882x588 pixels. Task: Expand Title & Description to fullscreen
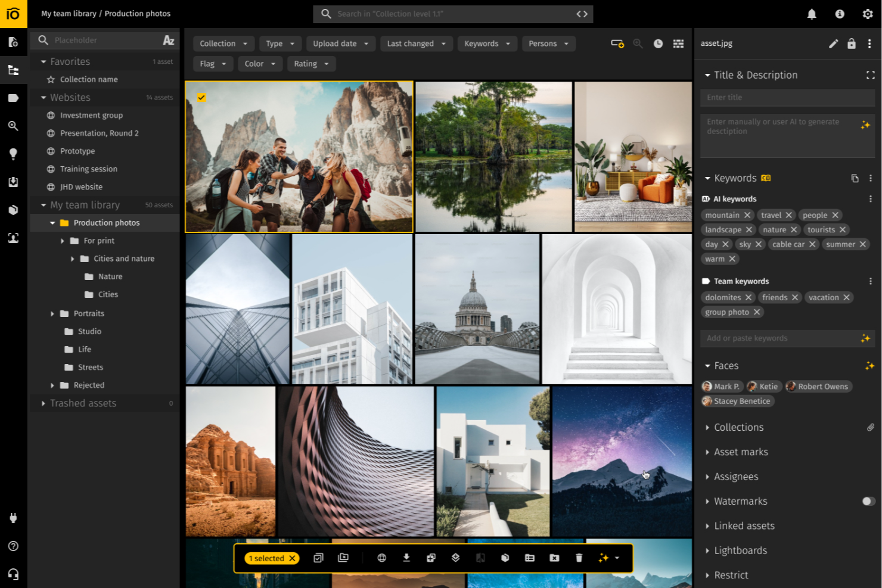coord(870,75)
